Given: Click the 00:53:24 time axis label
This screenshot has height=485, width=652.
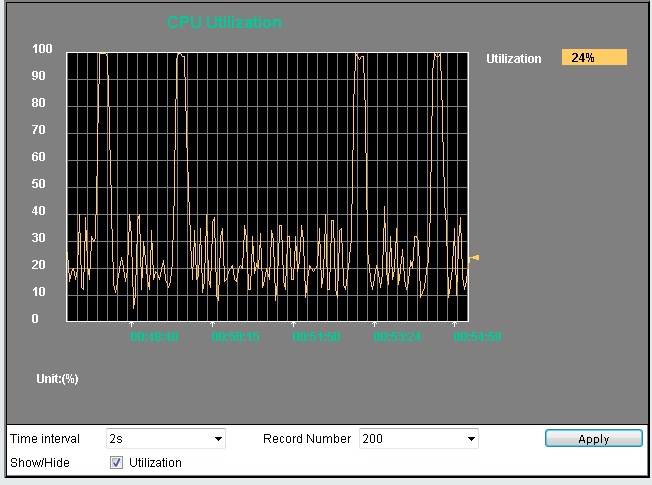Looking at the screenshot, I should [x=397, y=337].
